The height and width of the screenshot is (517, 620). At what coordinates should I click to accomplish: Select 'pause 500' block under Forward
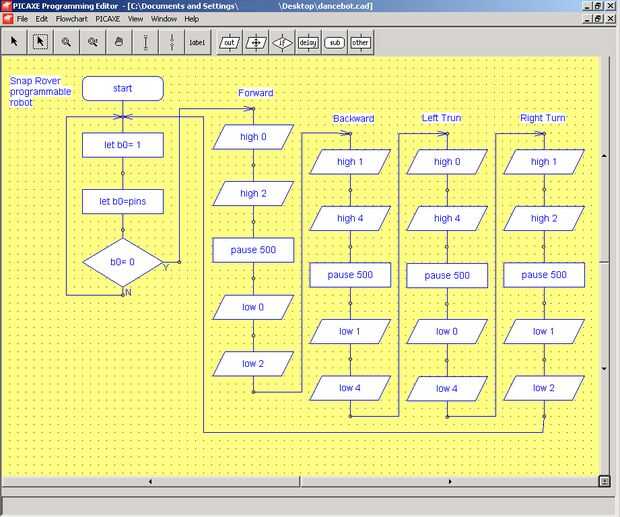tap(253, 250)
